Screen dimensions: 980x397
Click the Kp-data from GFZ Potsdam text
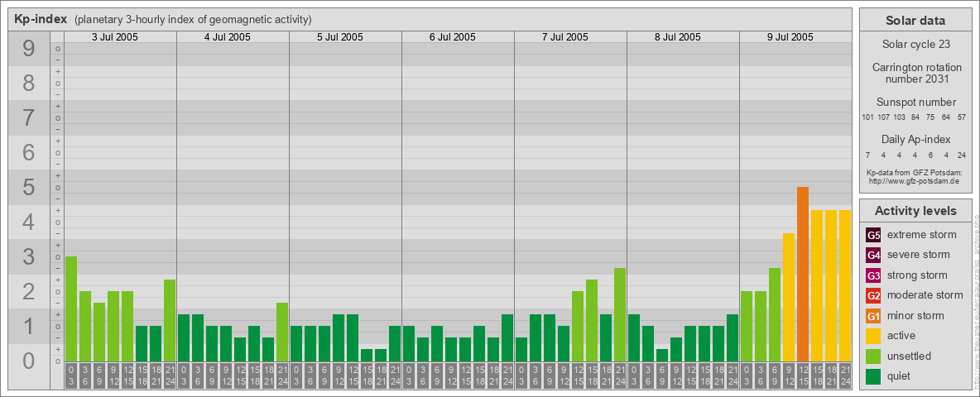[x=914, y=172]
